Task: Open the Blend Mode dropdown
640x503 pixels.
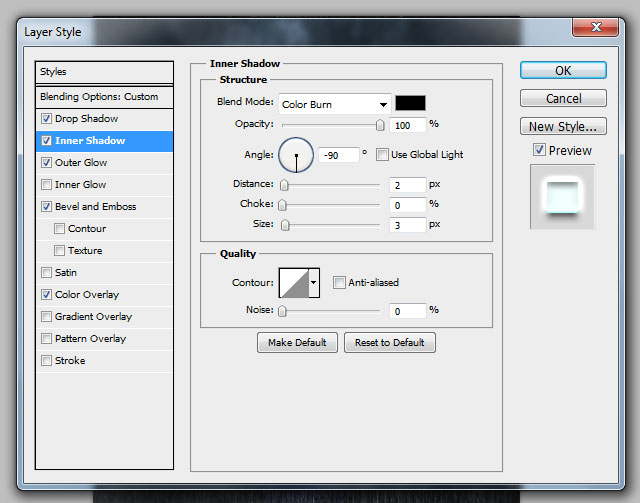Action: (335, 105)
